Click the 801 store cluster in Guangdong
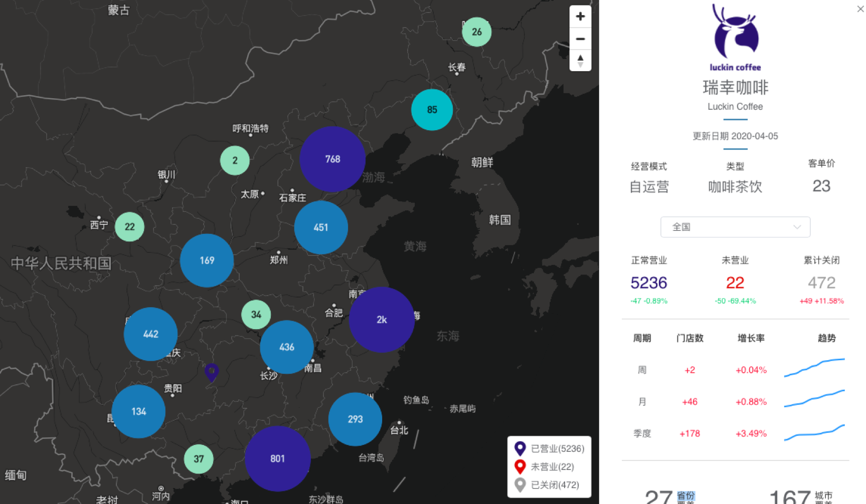Screen dimensions: 866x504 (x=277, y=458)
